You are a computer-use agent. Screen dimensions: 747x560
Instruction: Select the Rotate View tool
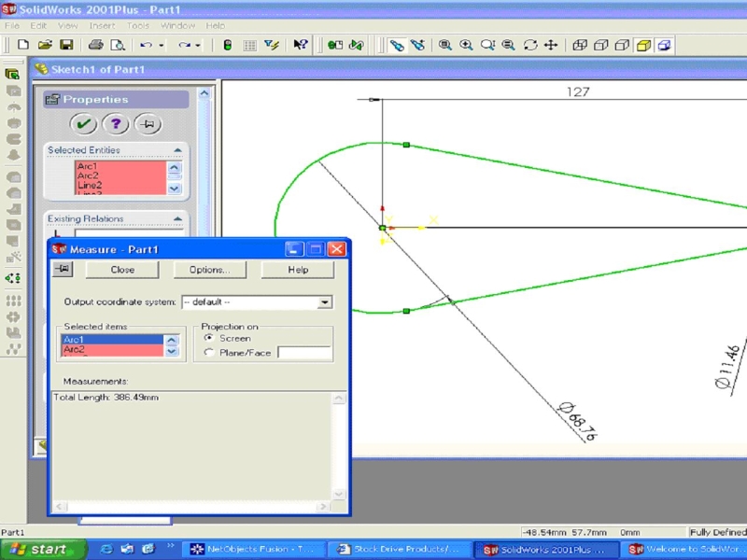click(530, 45)
